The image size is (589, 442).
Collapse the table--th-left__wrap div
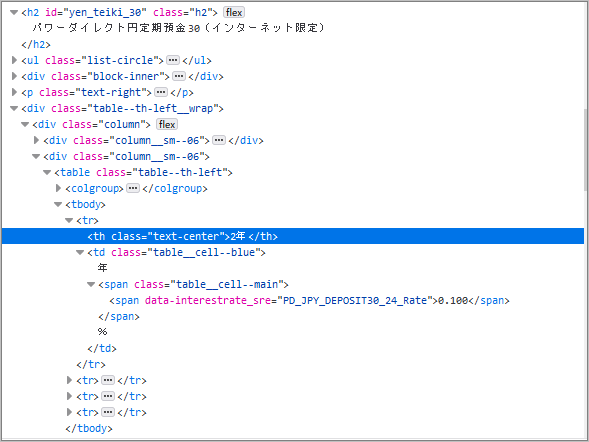click(14, 109)
